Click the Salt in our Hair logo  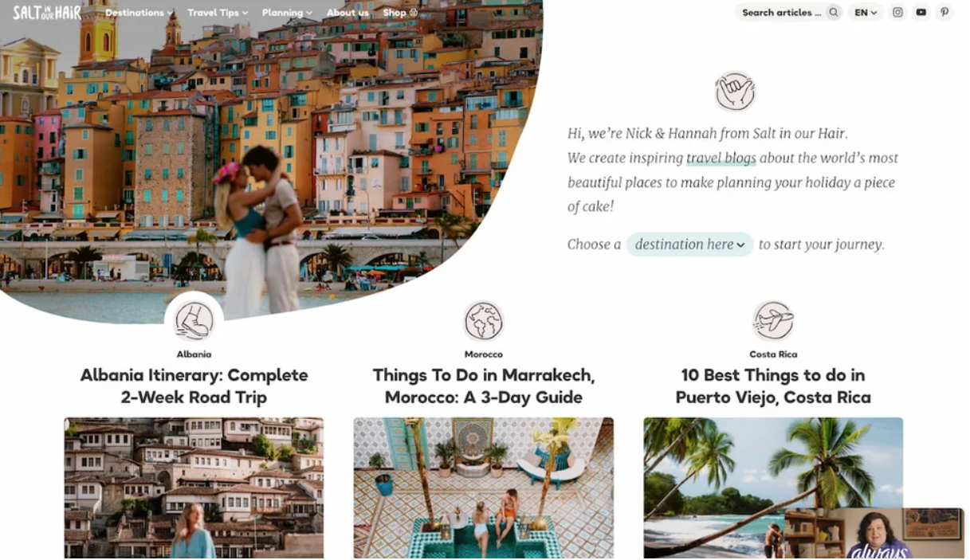pos(47,12)
